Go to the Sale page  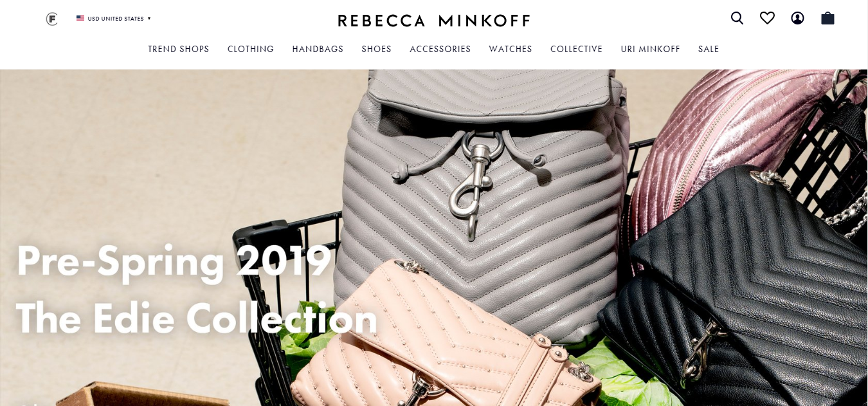[709, 49]
